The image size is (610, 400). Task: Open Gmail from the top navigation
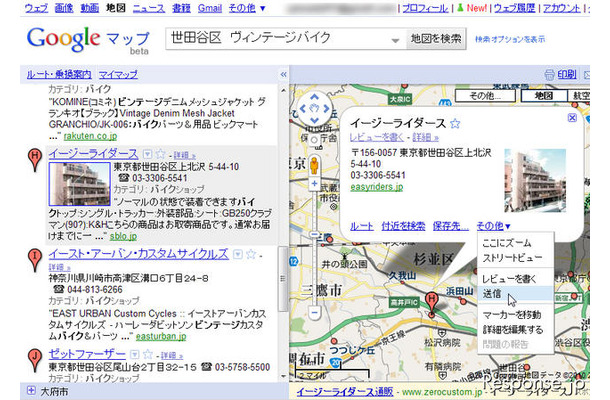click(x=210, y=8)
